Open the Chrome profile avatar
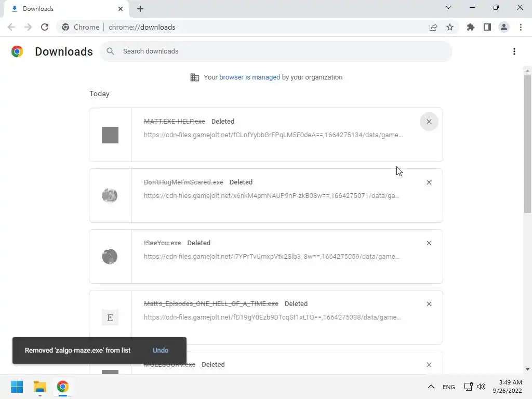The height and width of the screenshot is (399, 532). 503,27
